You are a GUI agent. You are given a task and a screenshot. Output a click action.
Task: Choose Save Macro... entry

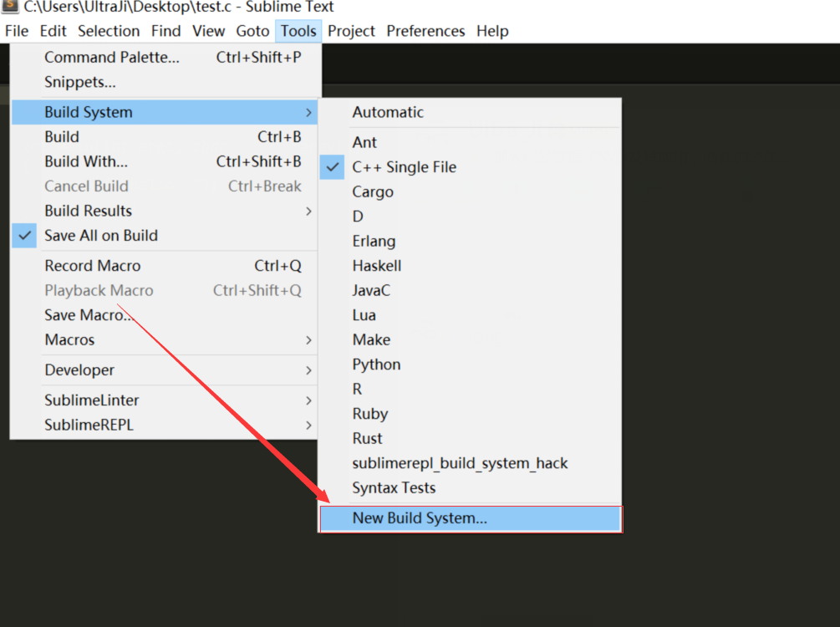pyautogui.click(x=165, y=315)
